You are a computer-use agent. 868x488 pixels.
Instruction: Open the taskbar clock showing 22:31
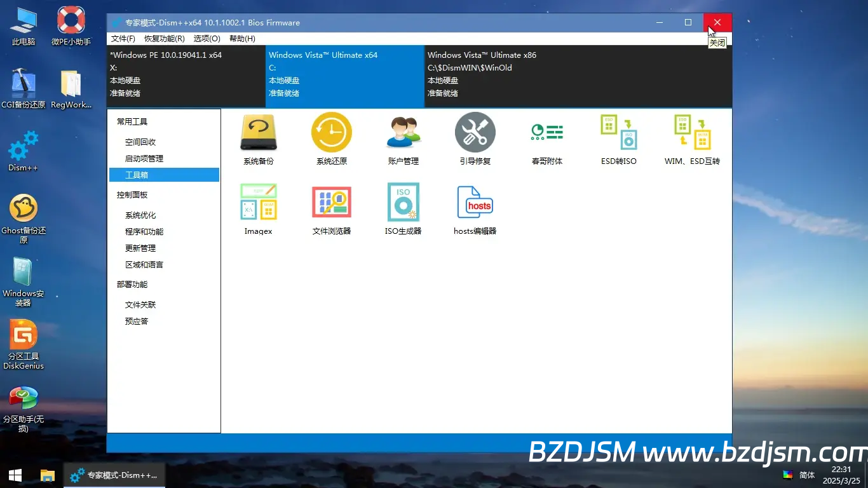(x=841, y=475)
